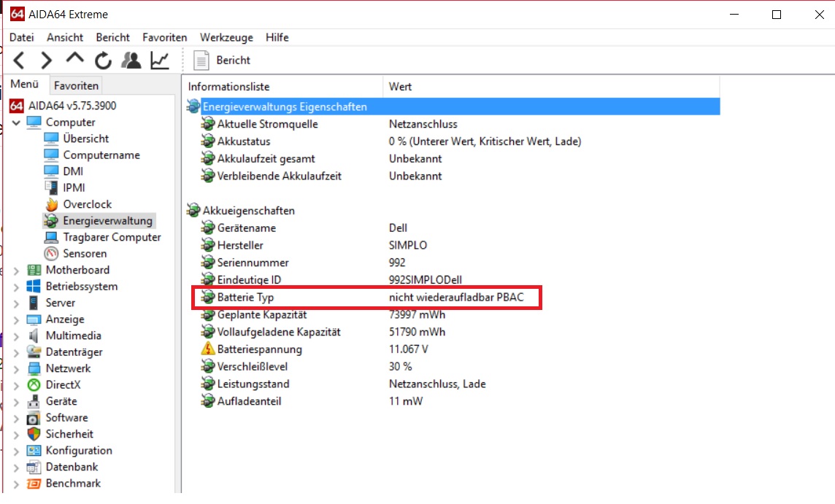835x504 pixels.
Task: Expand the Benchmark tree node
Action: pyautogui.click(x=17, y=484)
